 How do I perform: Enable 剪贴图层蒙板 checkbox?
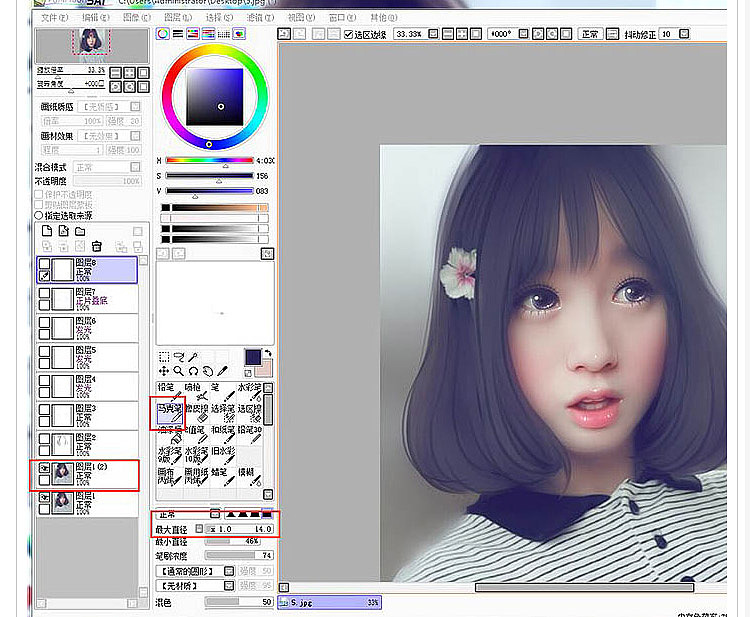(39, 205)
